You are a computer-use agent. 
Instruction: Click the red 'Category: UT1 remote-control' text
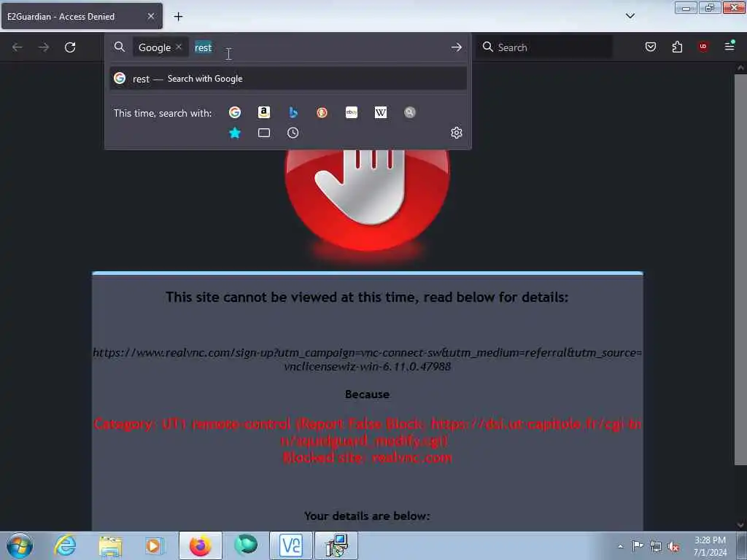pyautogui.click(x=367, y=432)
